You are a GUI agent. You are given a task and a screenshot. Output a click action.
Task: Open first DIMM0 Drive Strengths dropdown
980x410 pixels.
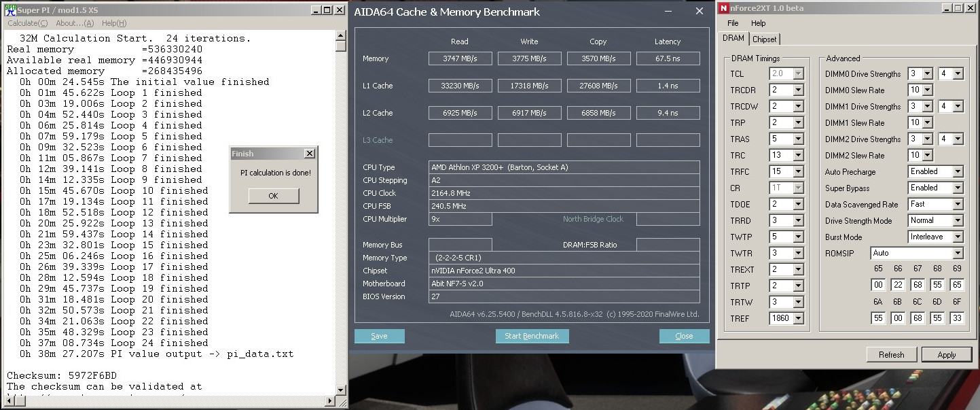[927, 73]
